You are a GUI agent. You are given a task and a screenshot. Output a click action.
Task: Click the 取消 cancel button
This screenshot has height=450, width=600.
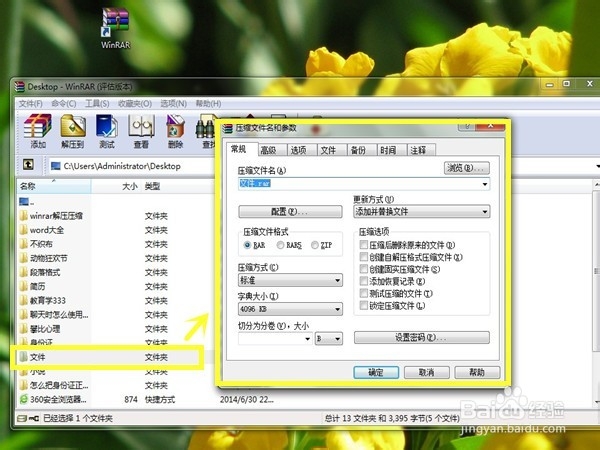[427, 372]
